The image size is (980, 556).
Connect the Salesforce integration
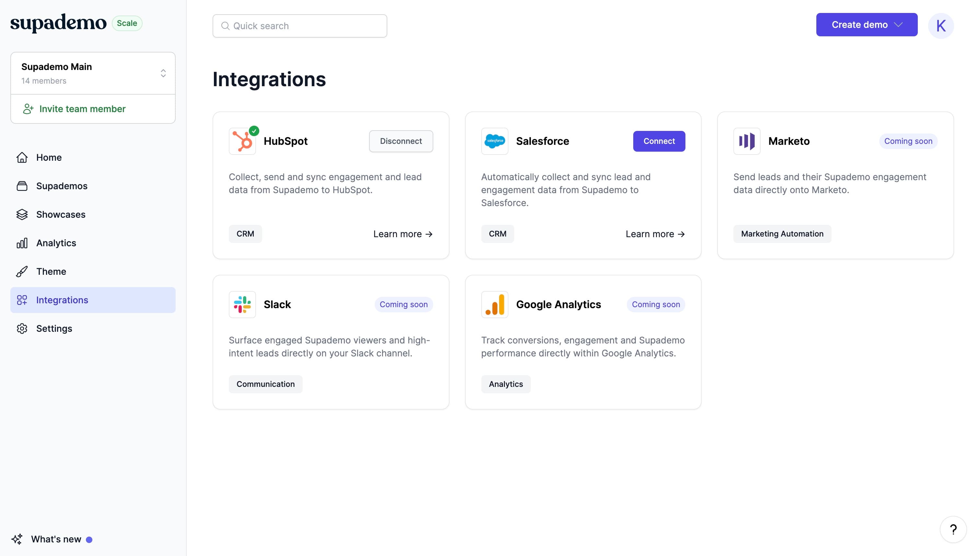[x=659, y=141]
